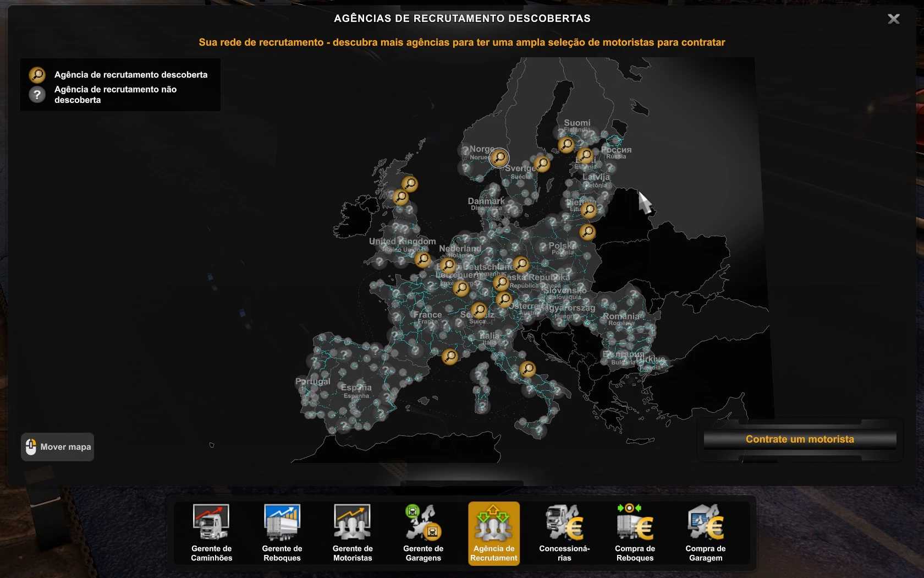Open Gerente de Caminhões manager
Image resolution: width=924 pixels, height=578 pixels.
(x=211, y=532)
